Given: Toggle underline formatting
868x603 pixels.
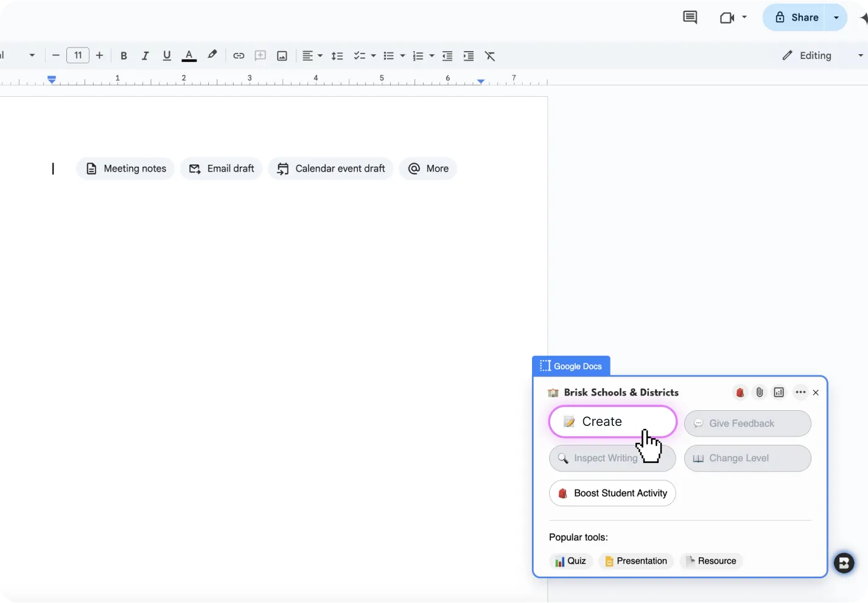Looking at the screenshot, I should click(167, 56).
